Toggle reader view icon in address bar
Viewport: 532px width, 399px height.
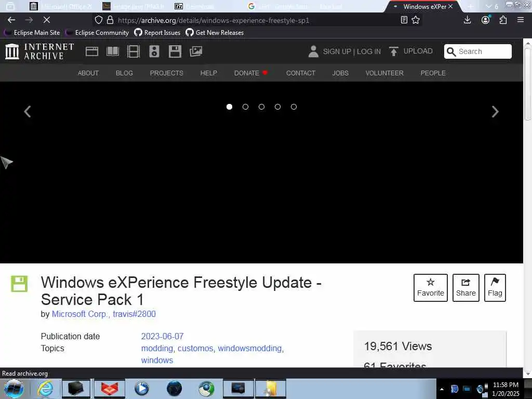tap(404, 20)
